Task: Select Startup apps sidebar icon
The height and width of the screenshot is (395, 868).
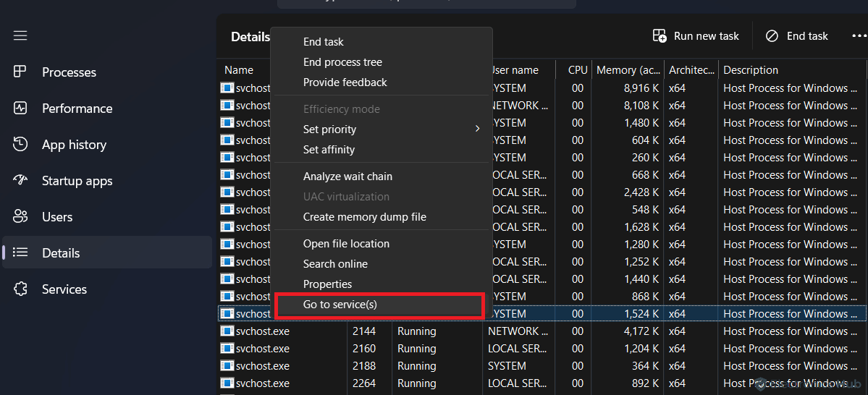Action: click(20, 181)
